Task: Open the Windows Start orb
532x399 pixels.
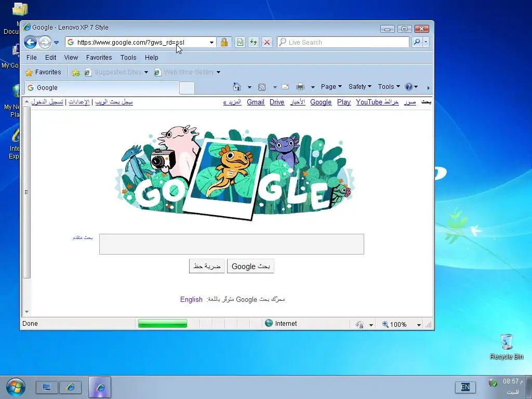Action: (x=16, y=387)
